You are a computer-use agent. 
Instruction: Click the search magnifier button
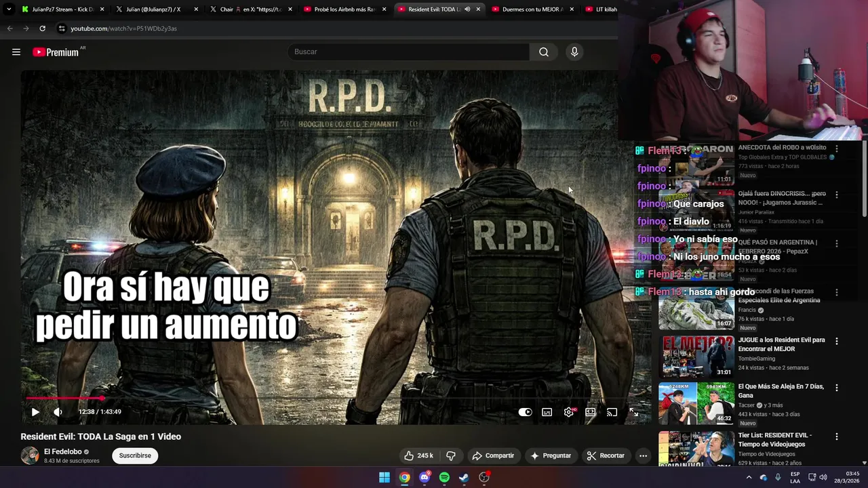[x=544, y=52]
